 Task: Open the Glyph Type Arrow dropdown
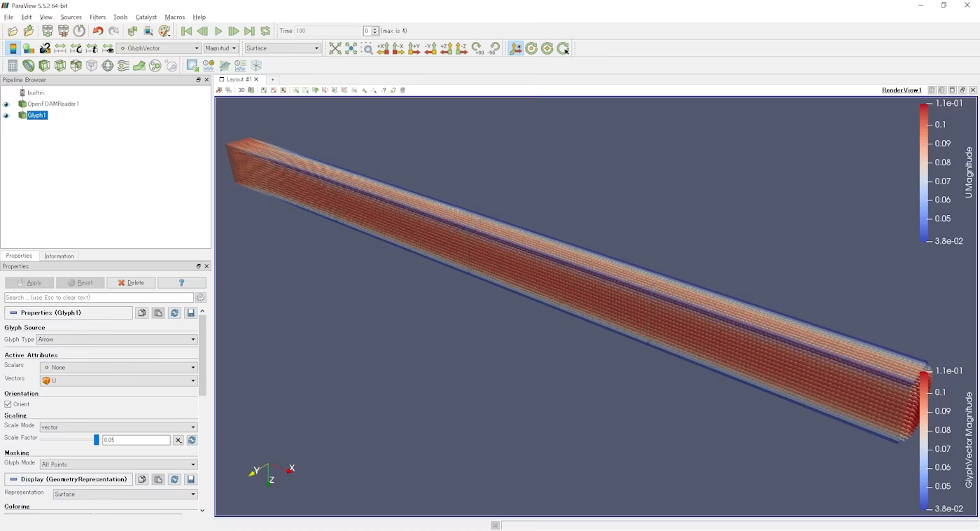(x=117, y=340)
